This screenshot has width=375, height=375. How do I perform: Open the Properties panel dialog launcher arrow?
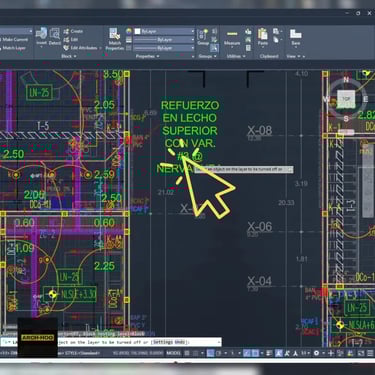click(193, 57)
